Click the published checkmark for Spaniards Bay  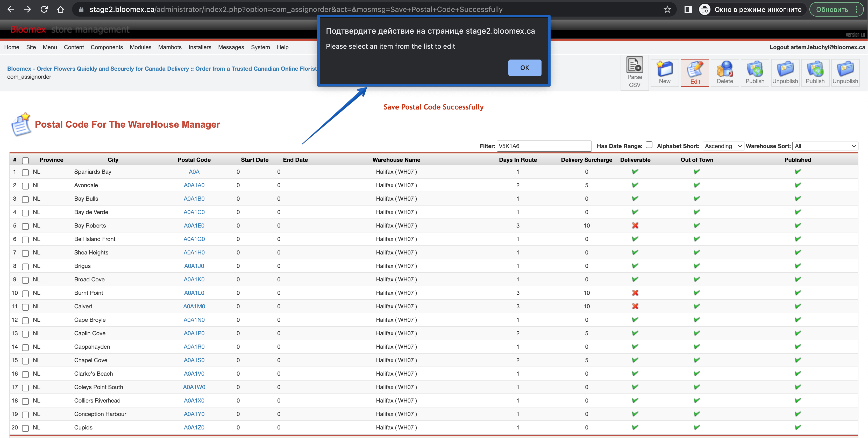798,172
